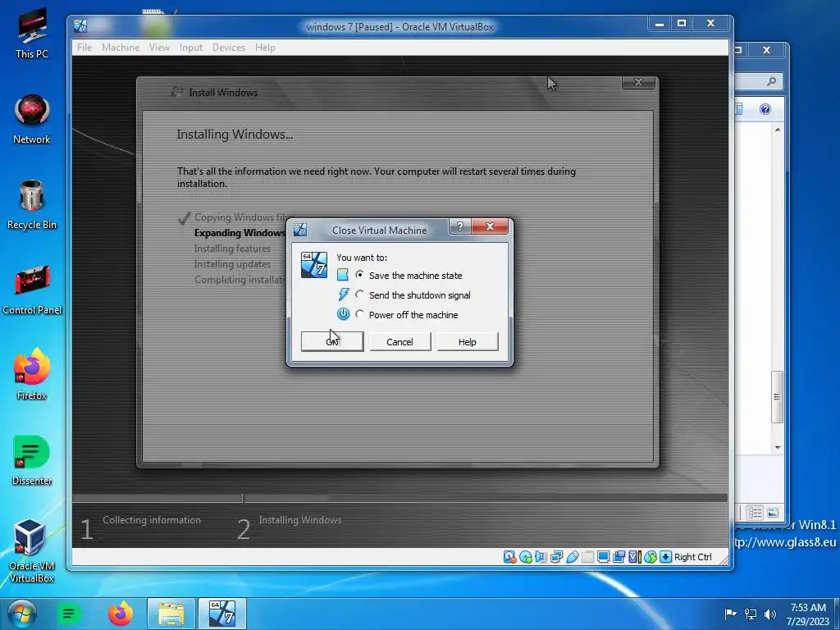Confirm the Close Virtual Machine dialog with OK

[x=332, y=342]
